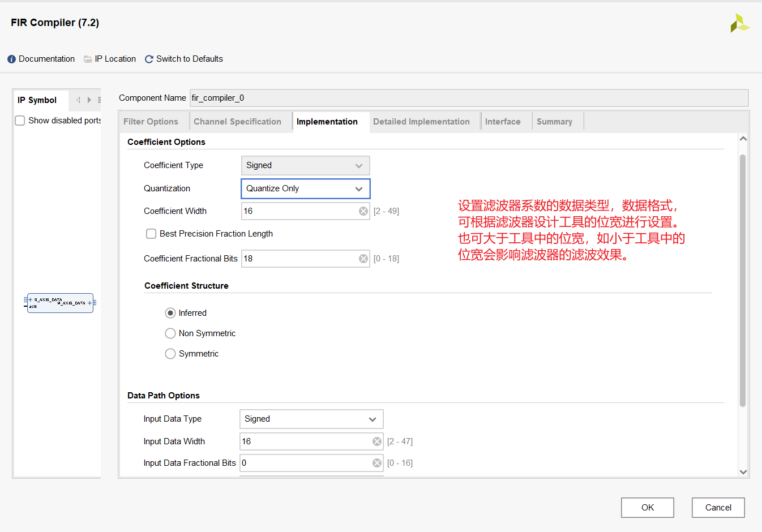Open the Documentation info icon
This screenshot has width=762, height=532.
(x=11, y=59)
